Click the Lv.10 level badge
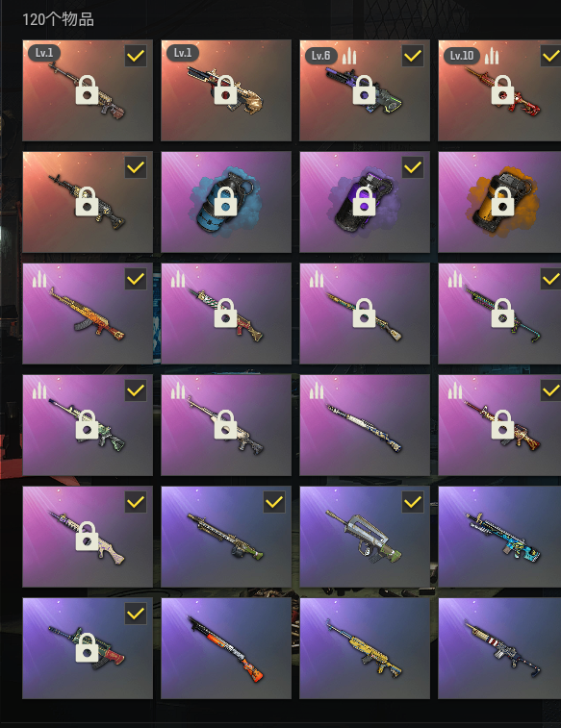561x728 pixels. pyautogui.click(x=461, y=56)
